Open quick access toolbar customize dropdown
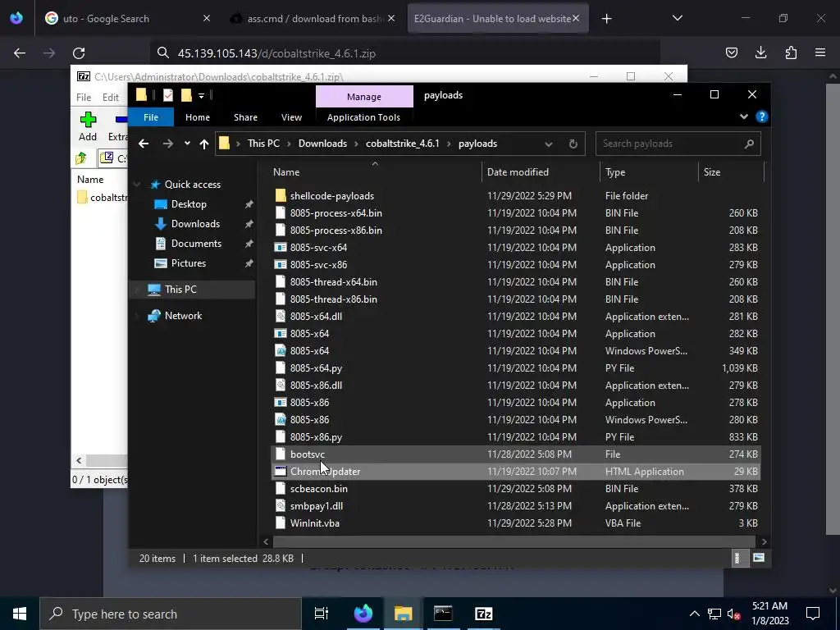The width and height of the screenshot is (840, 630). pyautogui.click(x=202, y=96)
